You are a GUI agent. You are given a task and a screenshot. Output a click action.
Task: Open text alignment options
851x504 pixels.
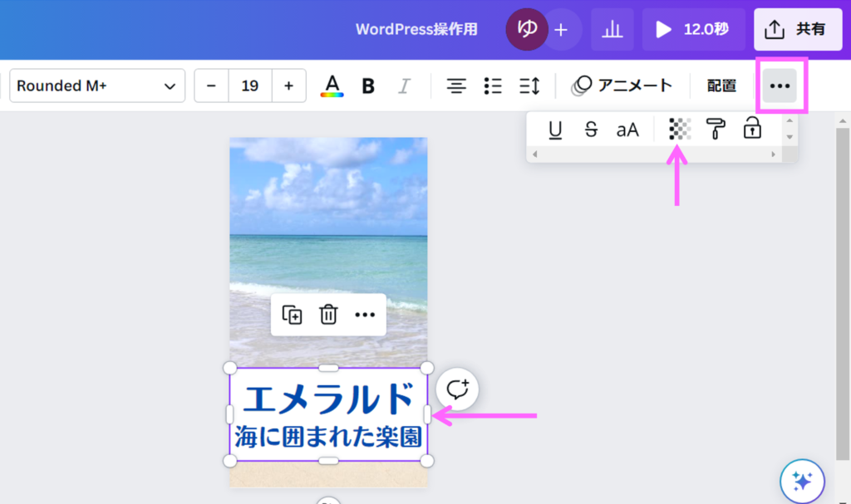tap(455, 86)
